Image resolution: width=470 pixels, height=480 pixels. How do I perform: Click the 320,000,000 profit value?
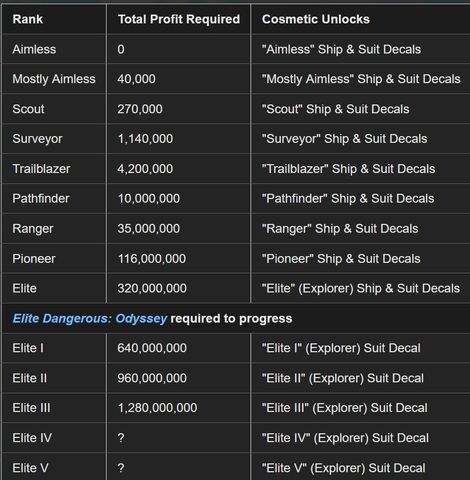(x=152, y=288)
